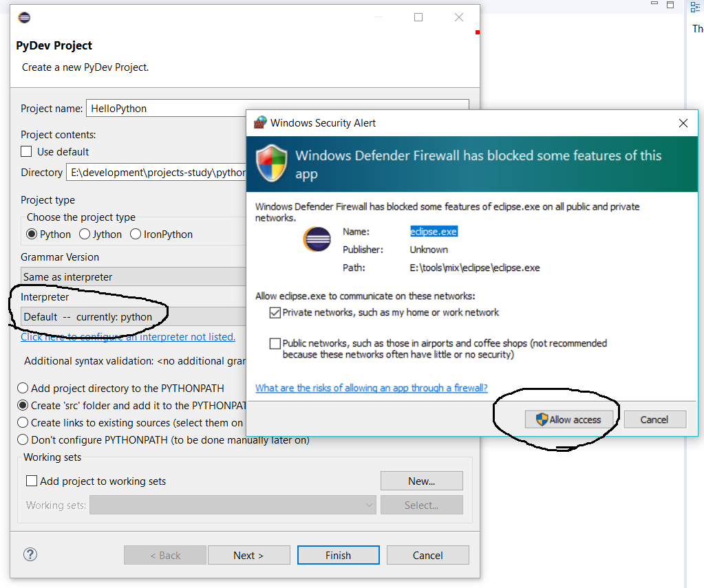Click the Next > button
Viewport: 704px width, 588px height.
[x=248, y=555]
